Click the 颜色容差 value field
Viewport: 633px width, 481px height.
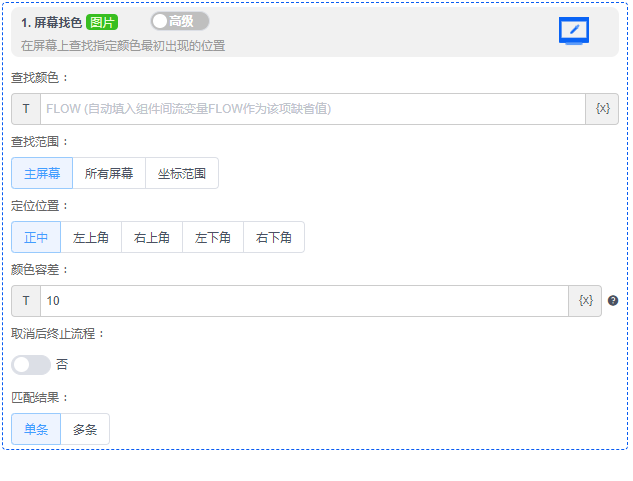coord(304,300)
